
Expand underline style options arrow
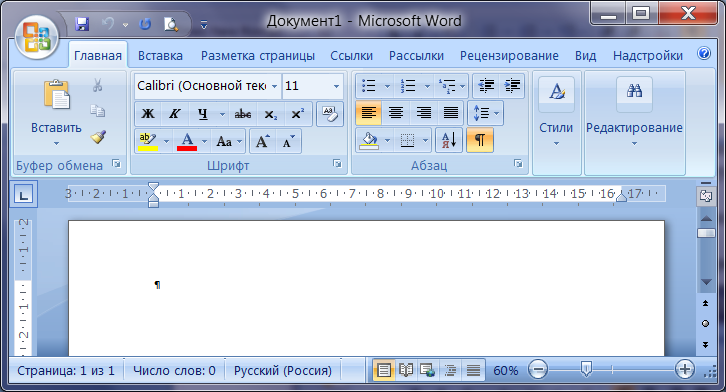(222, 114)
